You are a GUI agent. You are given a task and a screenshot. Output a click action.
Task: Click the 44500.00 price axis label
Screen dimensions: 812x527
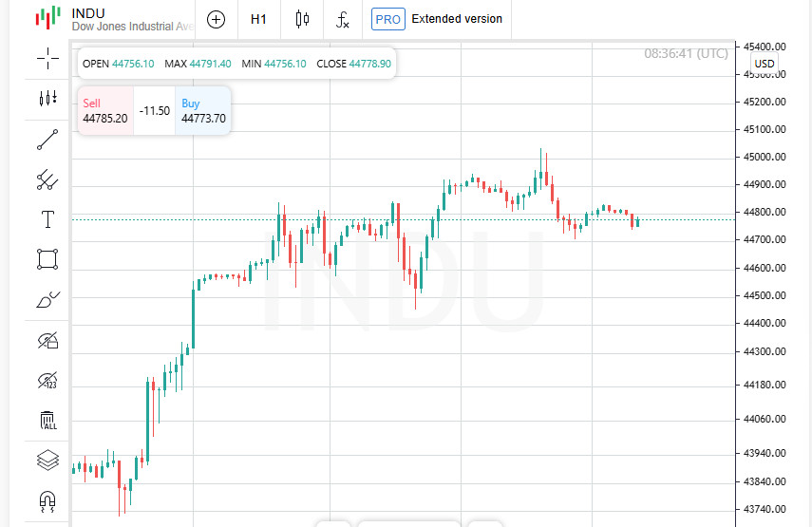pyautogui.click(x=765, y=295)
